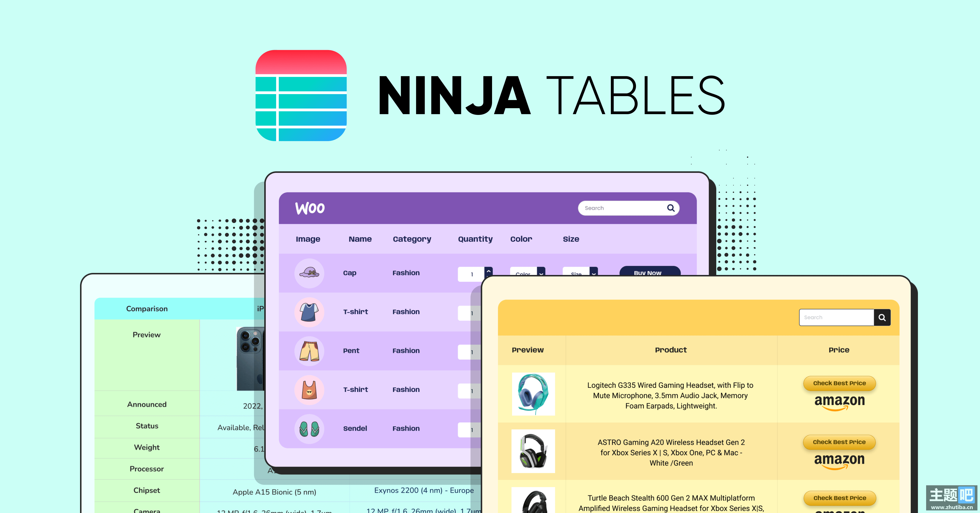Click the T-shirt product image icon
The height and width of the screenshot is (513, 980).
tap(309, 312)
